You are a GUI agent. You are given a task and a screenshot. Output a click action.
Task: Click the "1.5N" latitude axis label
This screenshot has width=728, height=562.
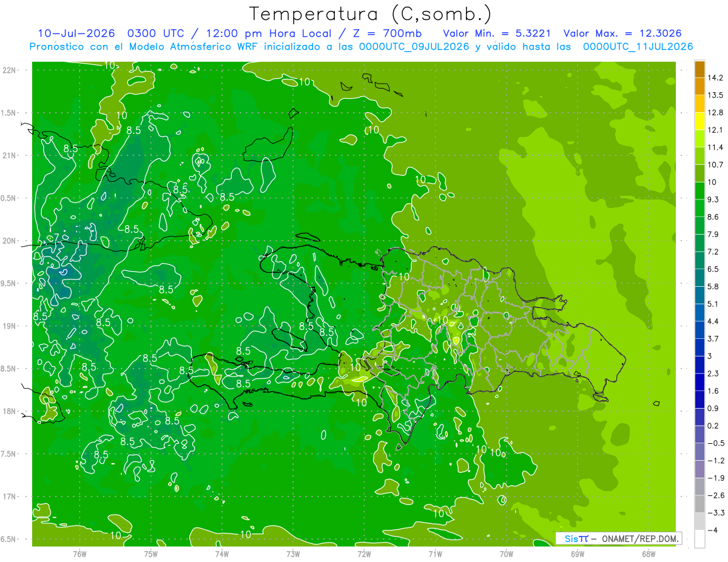coord(9,113)
